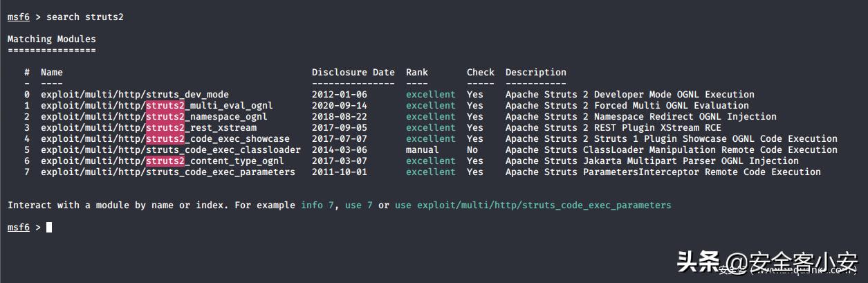Click the struts_code_exec_classloader module in row 5
868x283 pixels.
pyautogui.click(x=170, y=149)
